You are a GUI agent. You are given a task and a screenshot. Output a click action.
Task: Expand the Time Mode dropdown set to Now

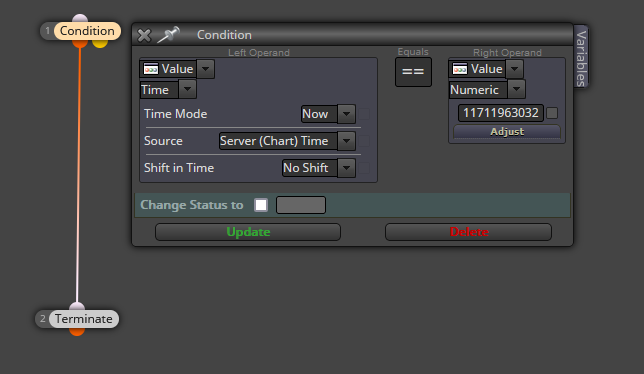347,114
